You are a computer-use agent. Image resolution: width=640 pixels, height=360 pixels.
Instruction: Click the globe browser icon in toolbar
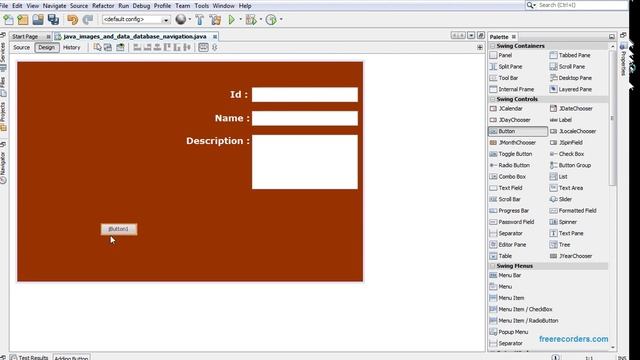coord(180,19)
